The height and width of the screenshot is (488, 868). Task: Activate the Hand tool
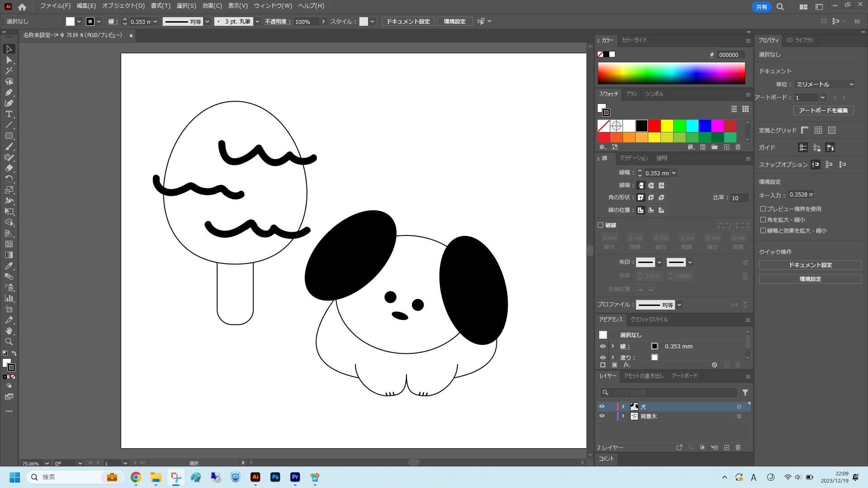[x=9, y=331]
